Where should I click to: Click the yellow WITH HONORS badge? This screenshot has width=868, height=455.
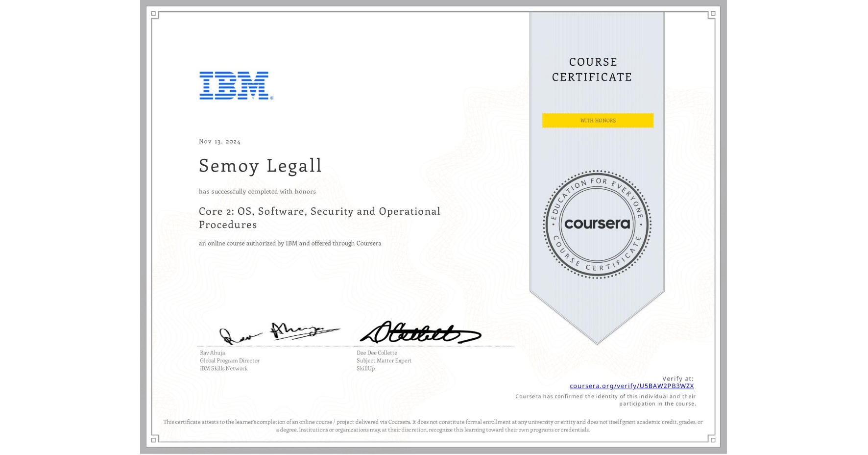[x=597, y=120]
